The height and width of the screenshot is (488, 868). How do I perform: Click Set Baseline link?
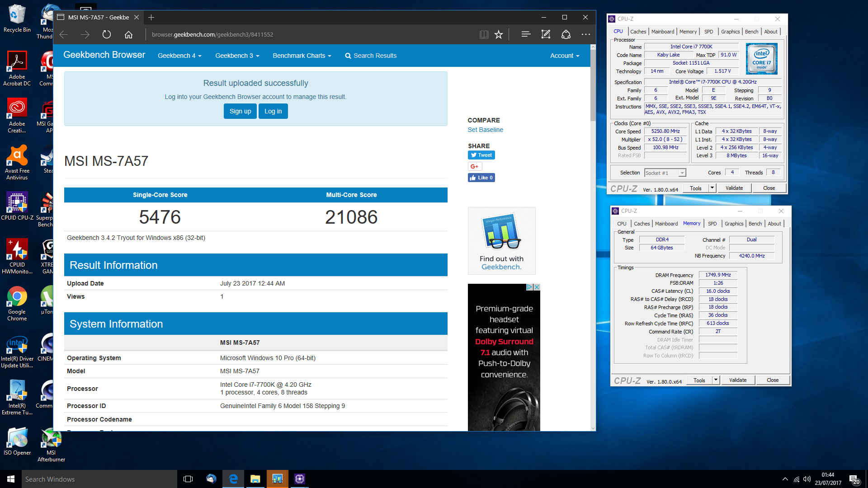click(x=485, y=130)
